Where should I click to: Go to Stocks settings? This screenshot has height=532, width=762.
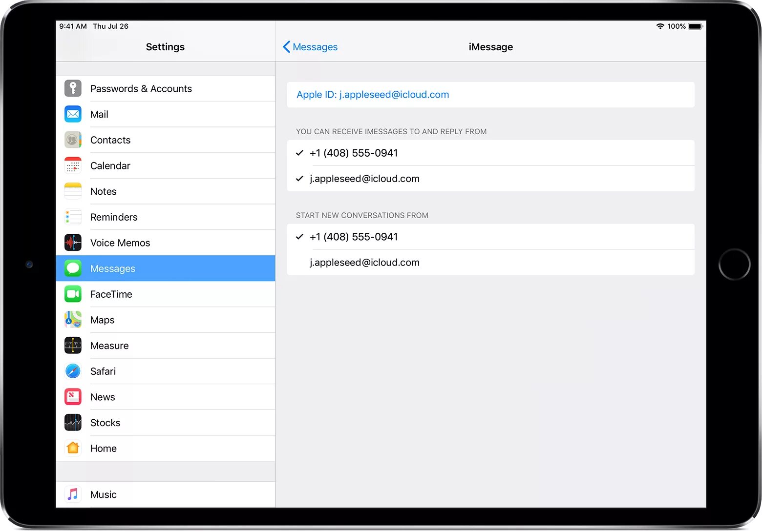coord(166,423)
